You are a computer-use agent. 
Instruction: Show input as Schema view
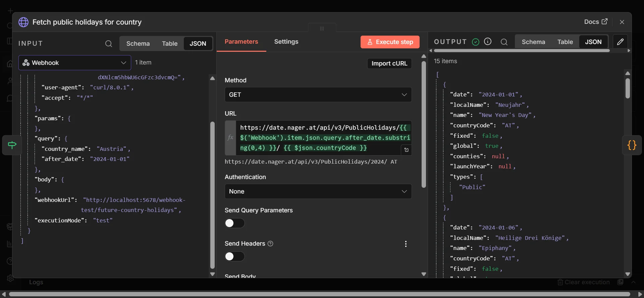click(138, 44)
